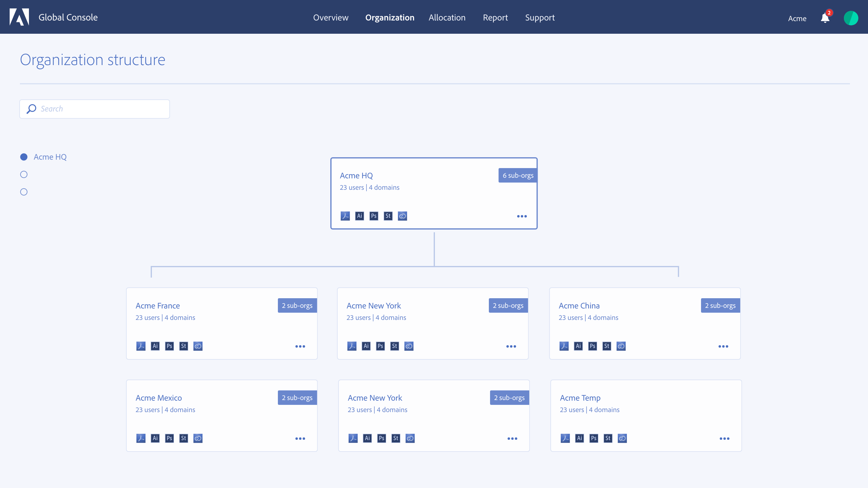Image resolution: width=868 pixels, height=488 pixels.
Task: Click the Stock icon on Acme France card
Action: click(183, 346)
